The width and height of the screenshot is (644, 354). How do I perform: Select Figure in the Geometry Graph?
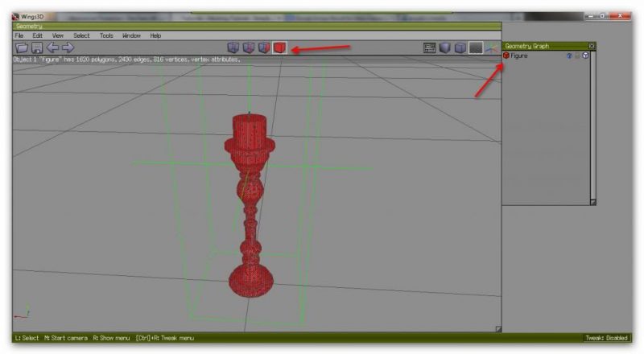(x=520, y=56)
